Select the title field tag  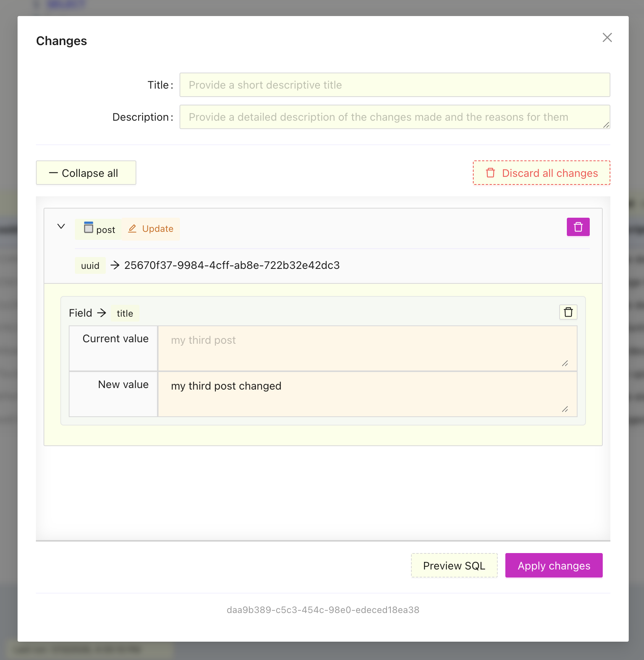click(x=125, y=314)
